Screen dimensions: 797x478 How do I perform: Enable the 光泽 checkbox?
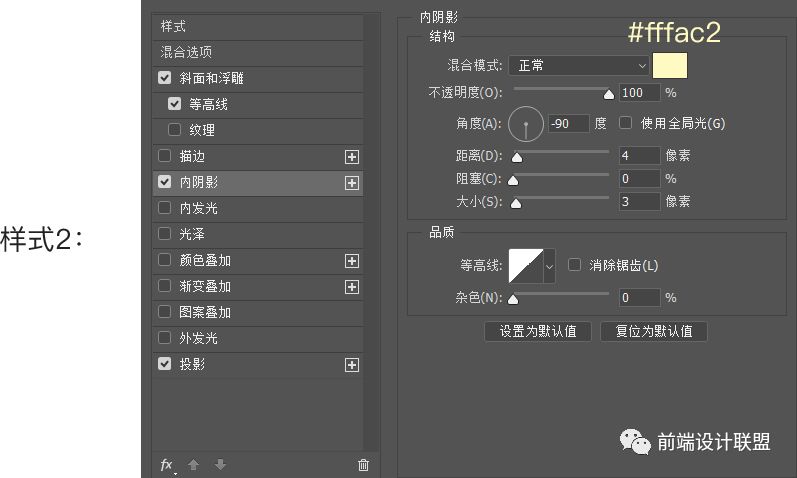164,233
